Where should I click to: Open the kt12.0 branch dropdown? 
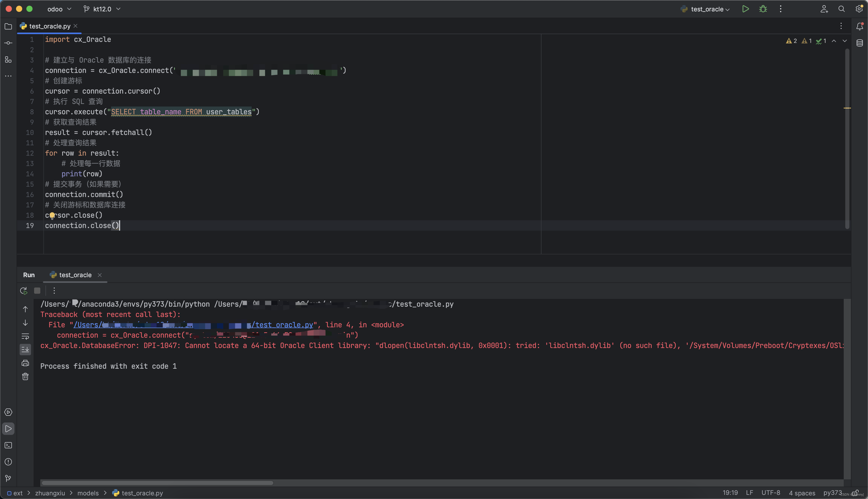pyautogui.click(x=102, y=9)
